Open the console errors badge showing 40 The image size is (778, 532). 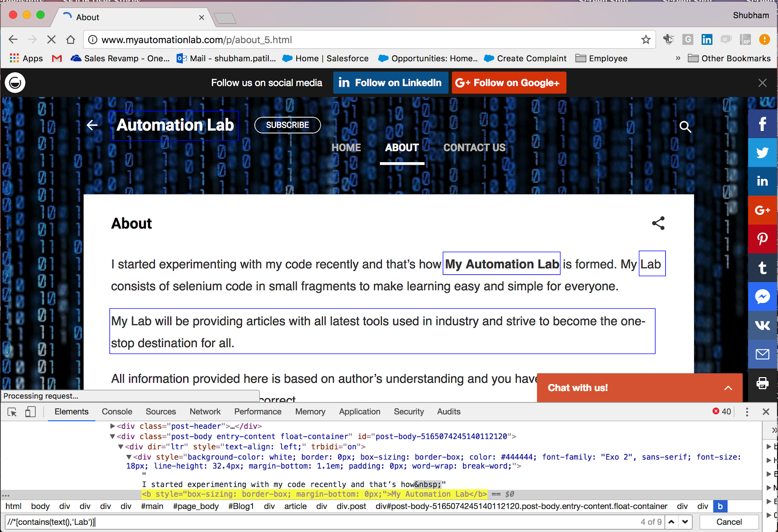click(721, 411)
